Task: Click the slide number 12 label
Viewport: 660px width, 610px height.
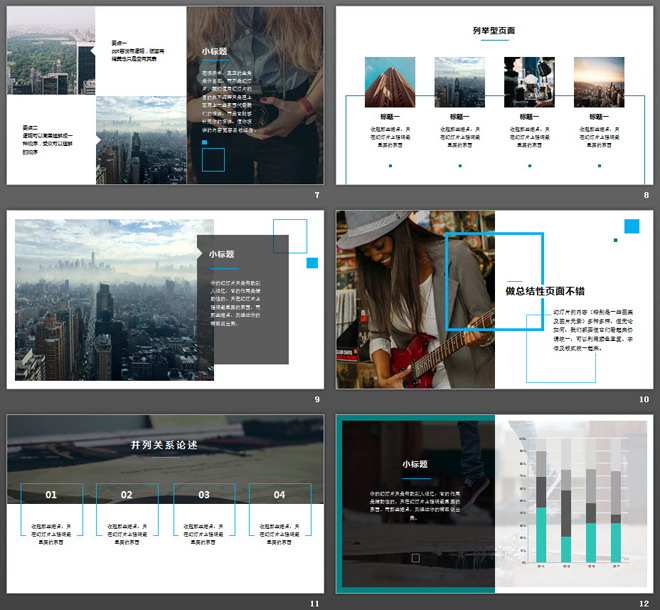Action: tap(644, 603)
